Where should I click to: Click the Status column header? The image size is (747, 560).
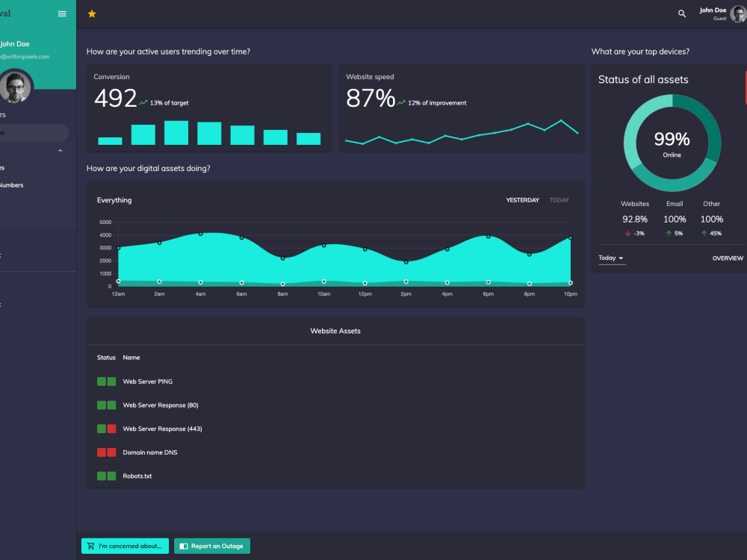coord(106,358)
